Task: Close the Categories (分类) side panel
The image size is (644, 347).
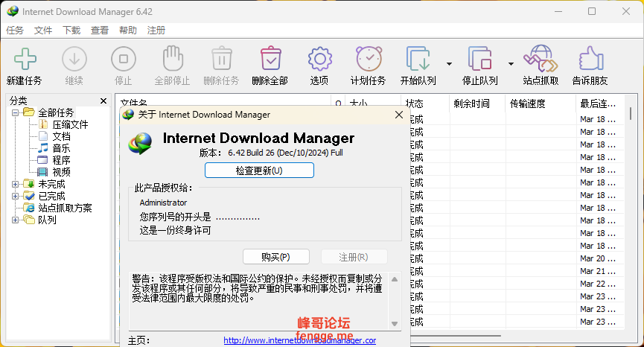Action: tap(103, 101)
